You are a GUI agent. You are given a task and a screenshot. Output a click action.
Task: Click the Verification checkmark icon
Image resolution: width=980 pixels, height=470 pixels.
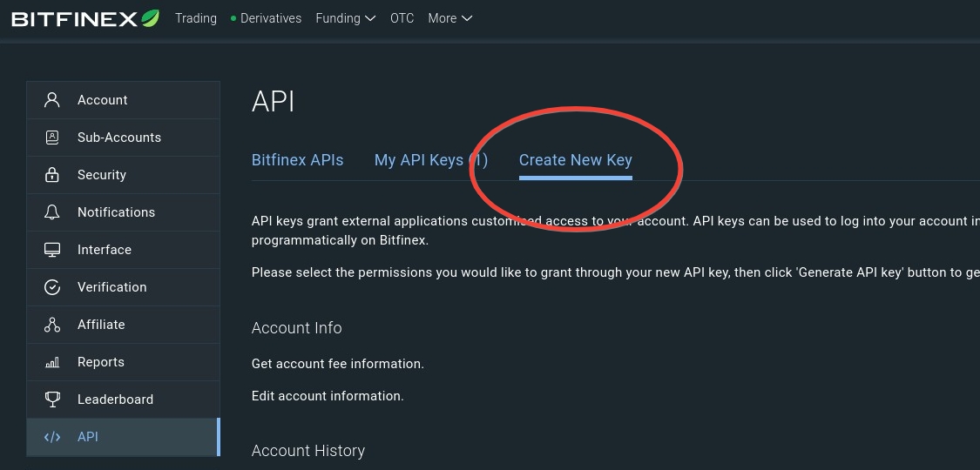(x=52, y=287)
